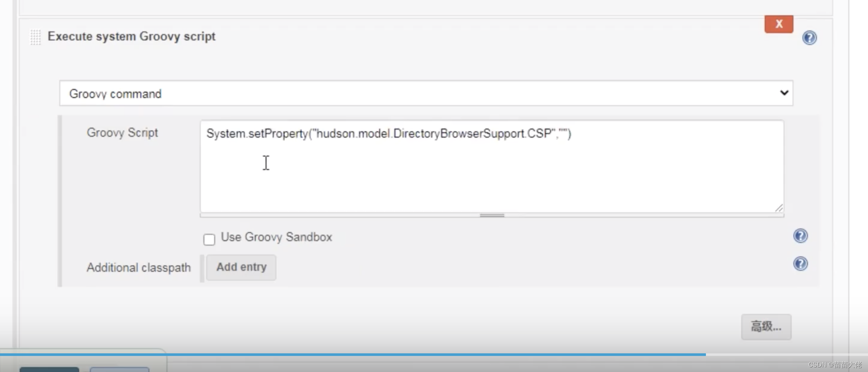Open help for Execute system Groovy script

(x=809, y=38)
